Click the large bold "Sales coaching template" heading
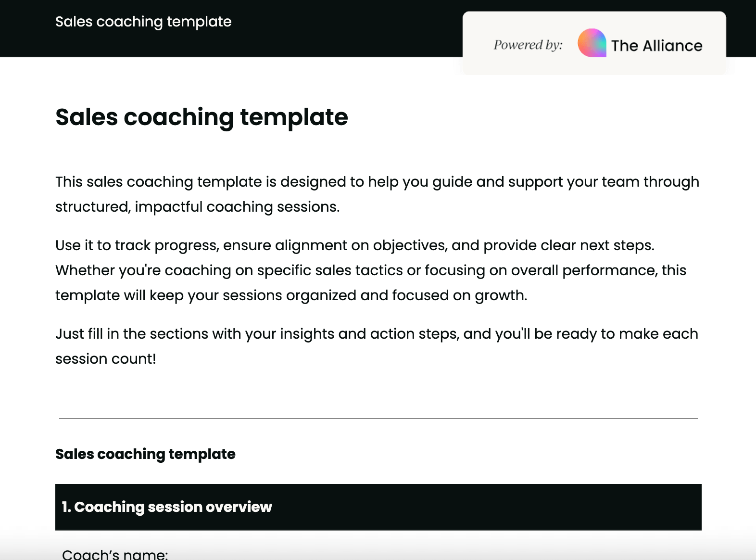756x560 pixels. click(202, 117)
